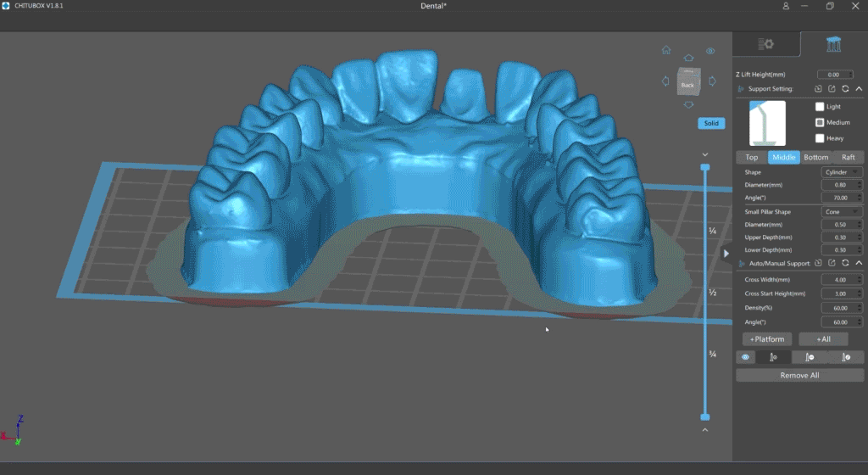Image resolution: width=868 pixels, height=475 pixels.
Task: Click the XYZ axis indicator
Action: tap(14, 430)
